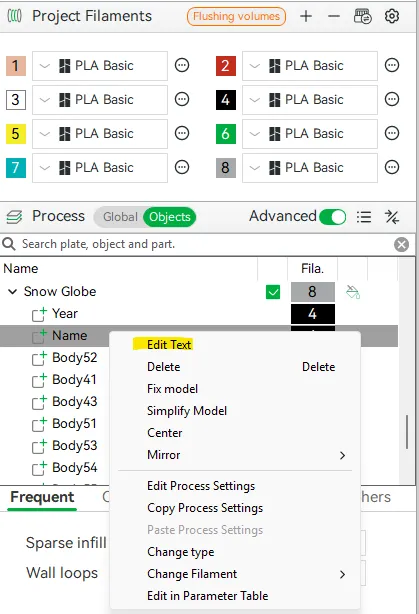The height and width of the screenshot is (614, 419).
Task: Open the process settings list icon
Action: (x=364, y=217)
